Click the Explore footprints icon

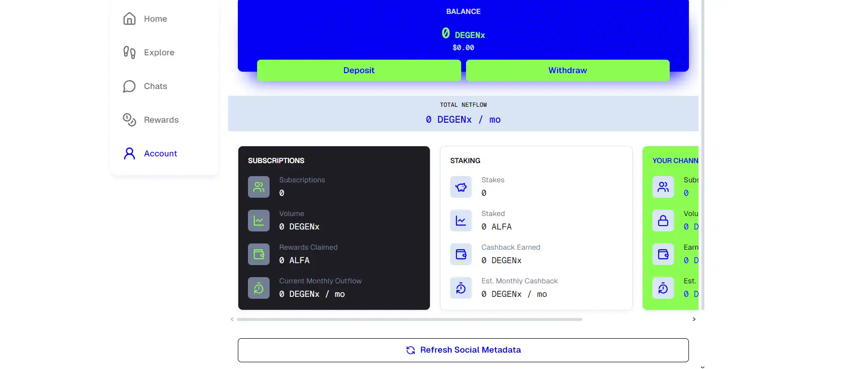click(129, 52)
